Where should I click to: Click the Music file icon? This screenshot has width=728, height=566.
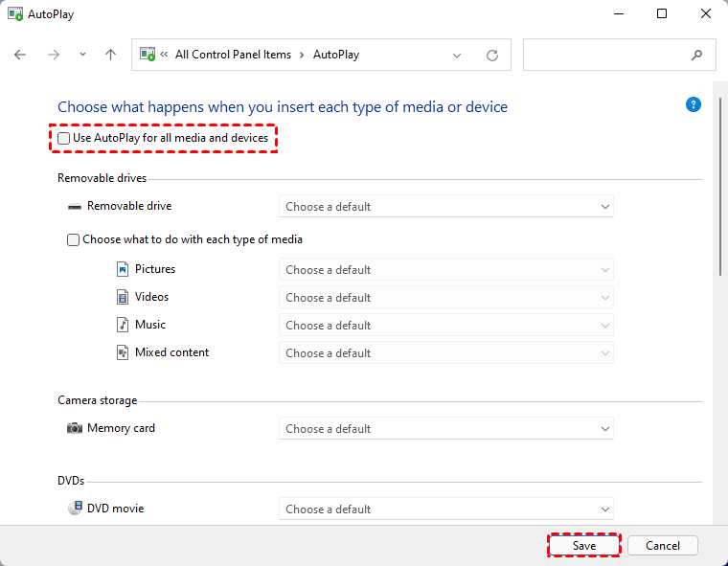pos(122,325)
